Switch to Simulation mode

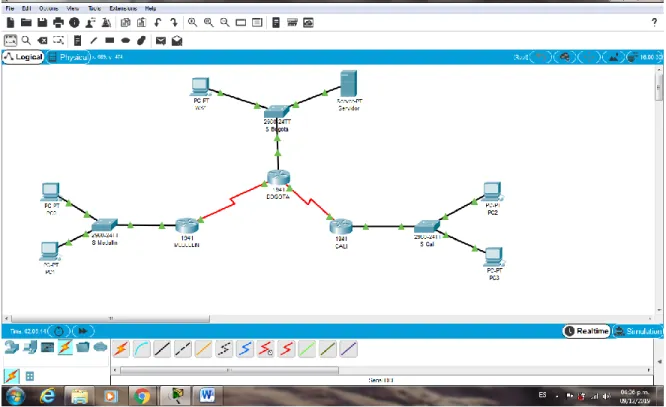[638, 331]
